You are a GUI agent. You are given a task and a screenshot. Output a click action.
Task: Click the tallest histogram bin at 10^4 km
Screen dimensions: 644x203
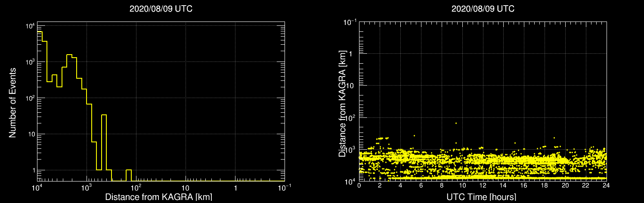point(40,106)
